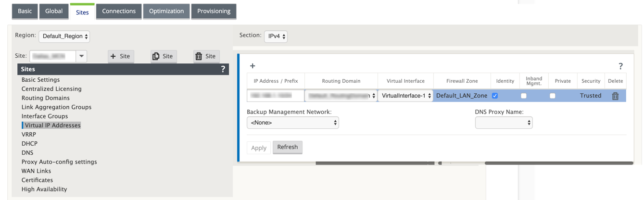This screenshot has width=644, height=200.
Task: Open help question mark in Sites header
Action: click(x=223, y=69)
